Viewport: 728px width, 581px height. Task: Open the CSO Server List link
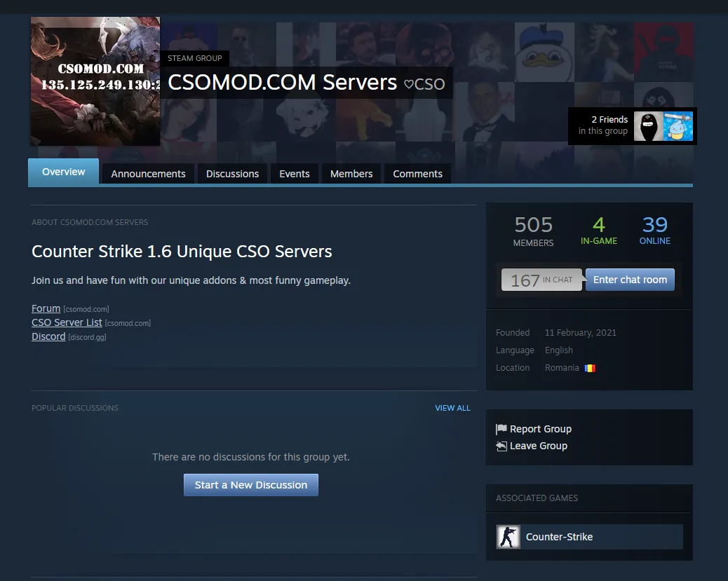tap(67, 322)
